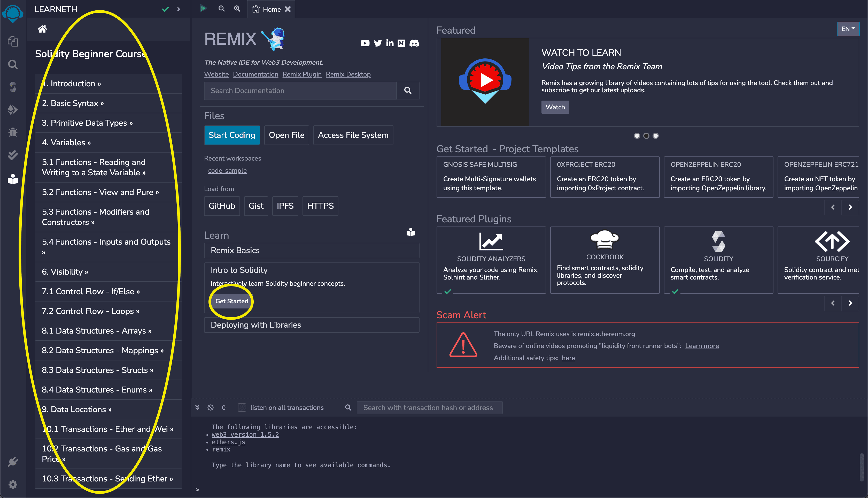Click the Search Documentation input field
This screenshot has width=868, height=498.
click(300, 91)
